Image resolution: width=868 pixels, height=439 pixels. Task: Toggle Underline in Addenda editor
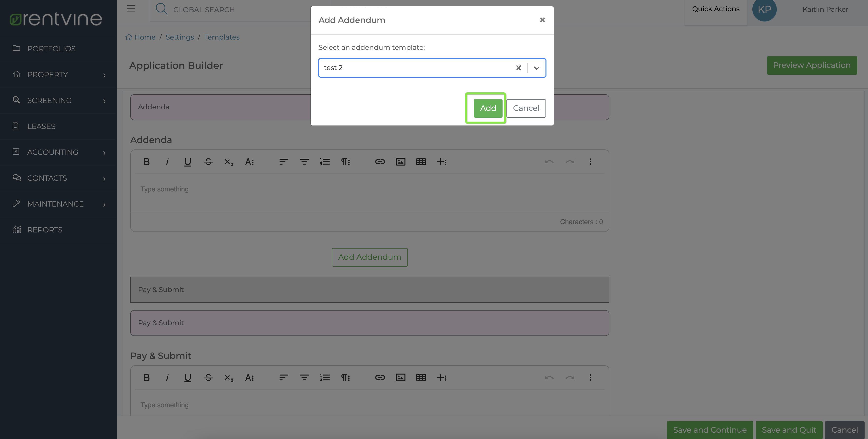pos(187,162)
